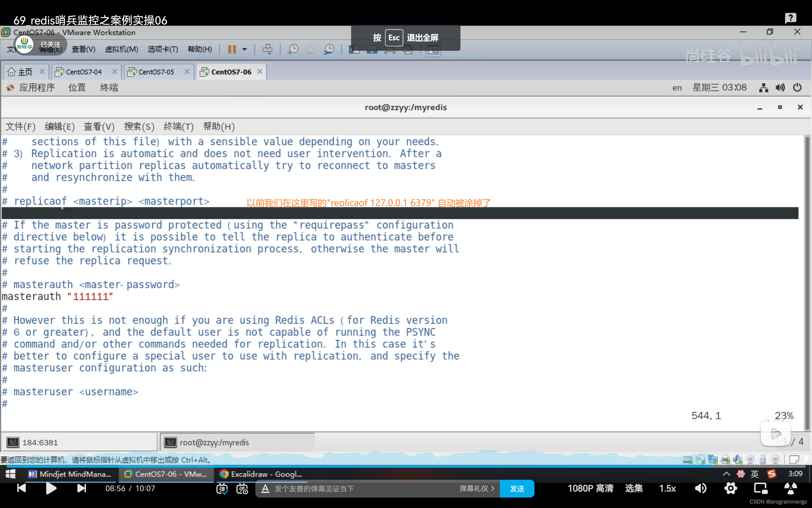The height and width of the screenshot is (508, 812).
Task: Open Mindjet MindManager from taskbar
Action: [70, 474]
